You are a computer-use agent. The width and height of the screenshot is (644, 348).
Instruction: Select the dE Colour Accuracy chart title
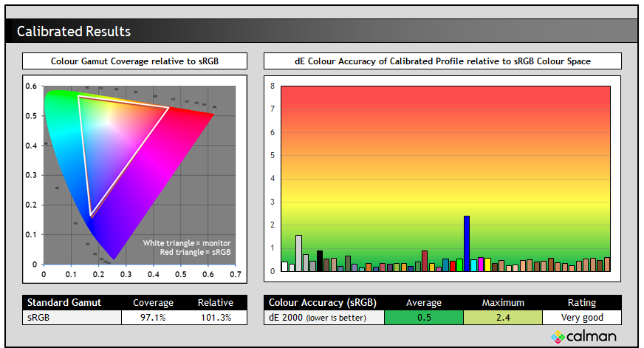[442, 61]
